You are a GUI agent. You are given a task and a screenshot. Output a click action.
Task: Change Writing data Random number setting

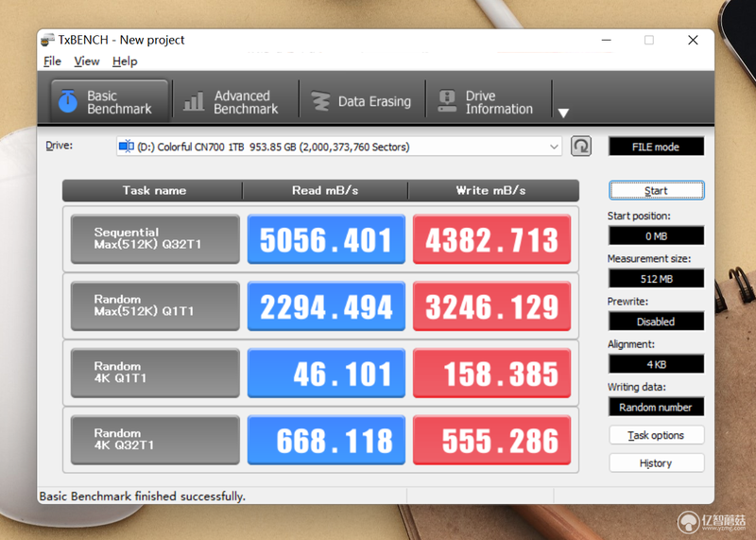tap(656, 408)
